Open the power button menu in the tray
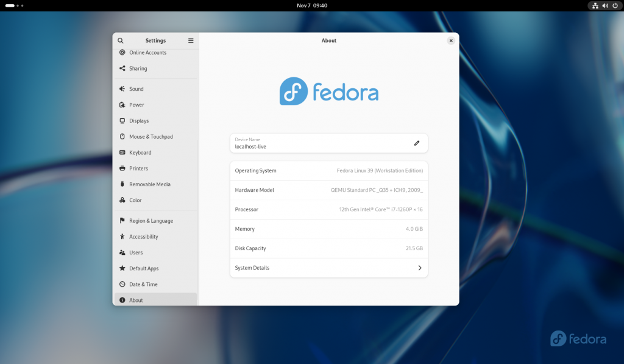Screen dimensions: 624x364 [614, 5]
